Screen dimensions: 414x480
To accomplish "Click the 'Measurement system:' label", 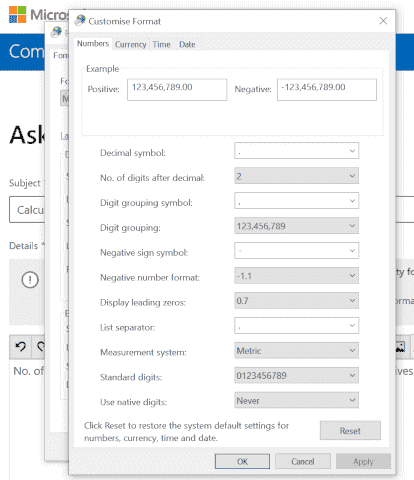I will coord(143,352).
